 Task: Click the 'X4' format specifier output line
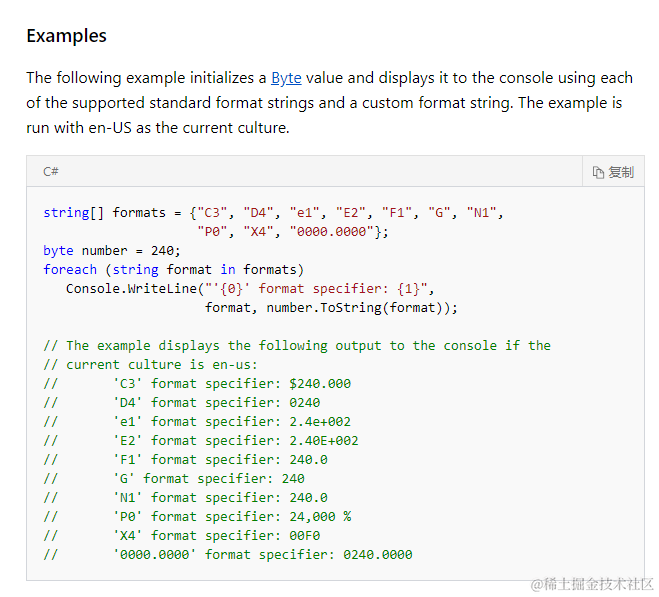[x=182, y=536]
